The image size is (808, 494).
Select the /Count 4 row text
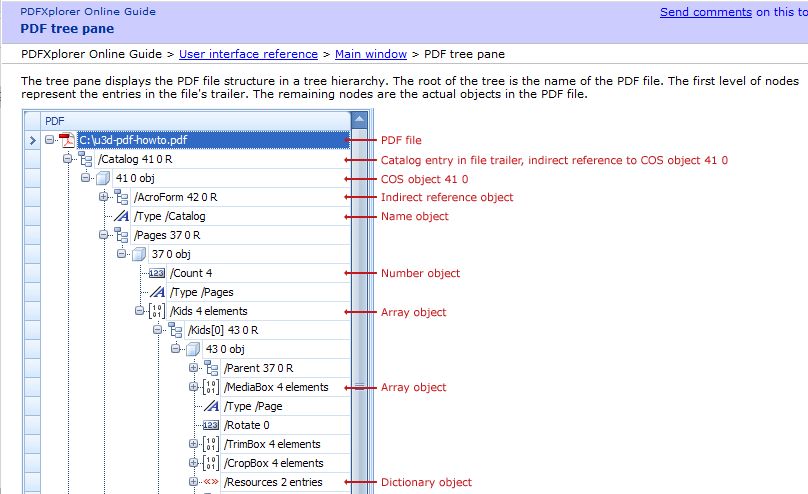tap(191, 273)
